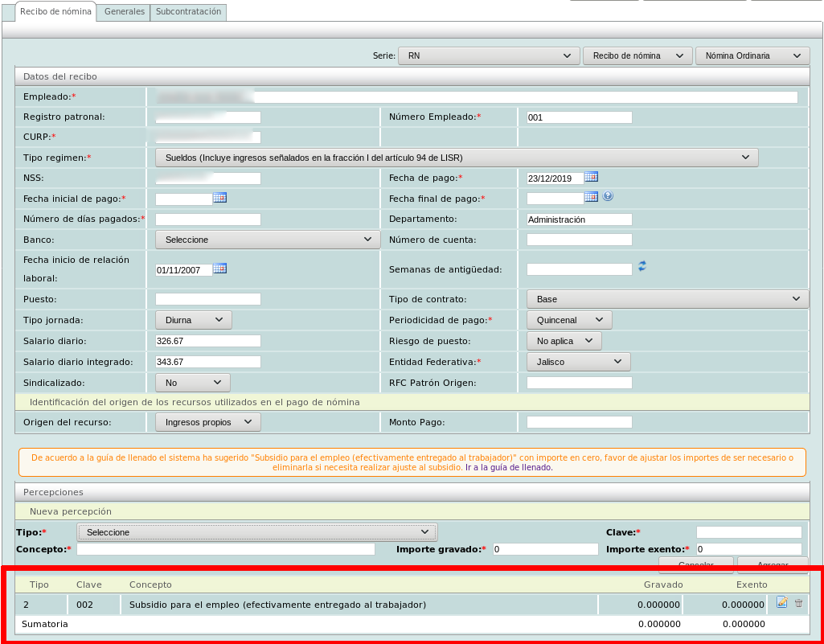Click the perception Clave field
The width and height of the screenshot is (824, 644).
[749, 532]
